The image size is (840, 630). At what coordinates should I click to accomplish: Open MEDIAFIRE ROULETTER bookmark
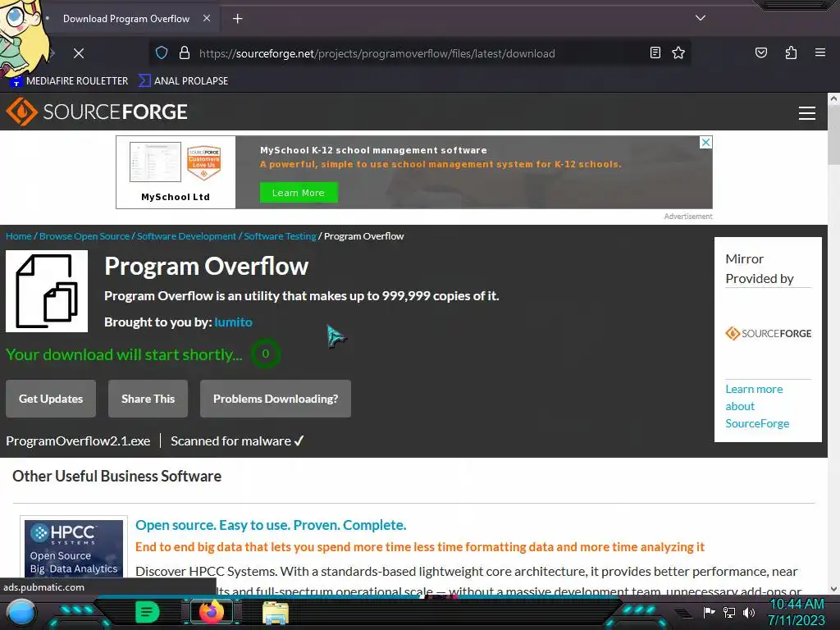[x=70, y=81]
